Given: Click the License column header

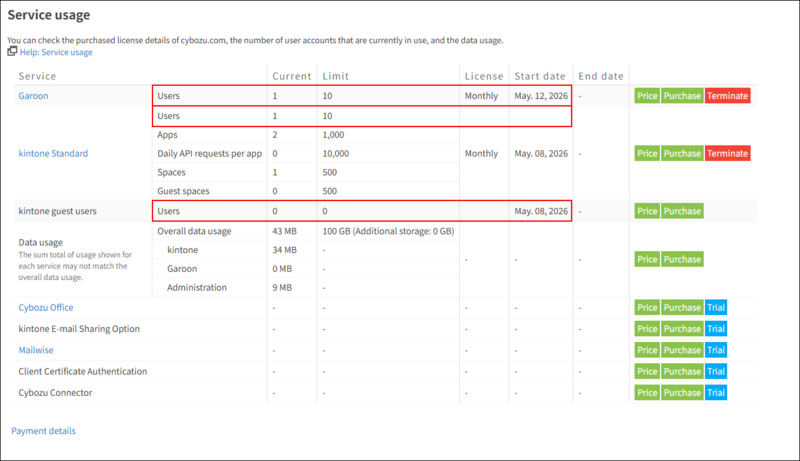Looking at the screenshot, I should [484, 76].
